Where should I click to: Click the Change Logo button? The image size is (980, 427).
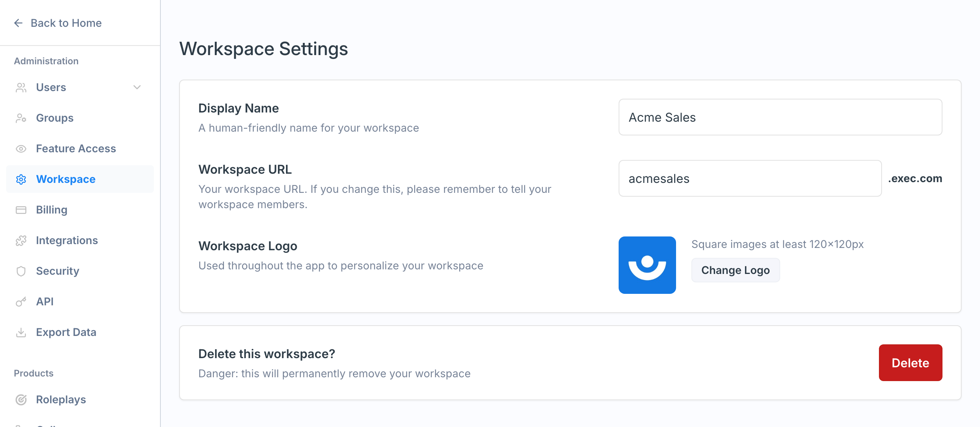tap(735, 270)
